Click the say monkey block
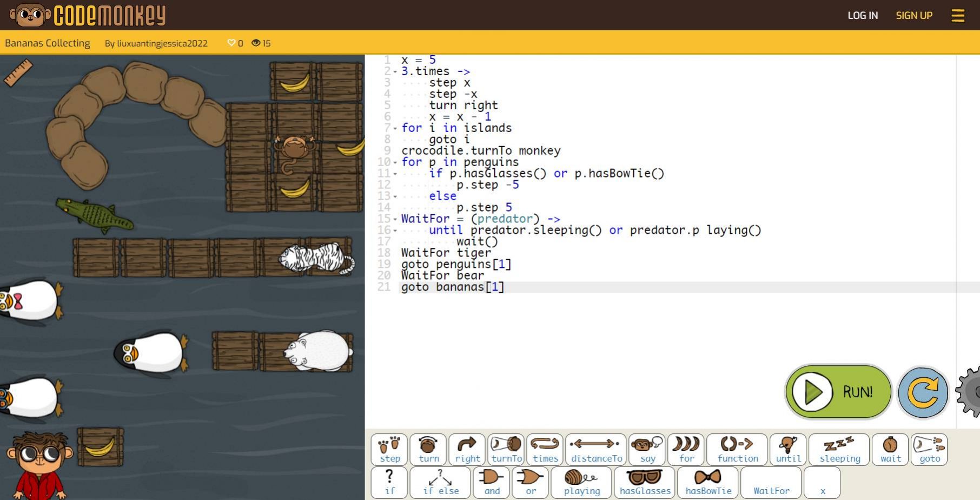The height and width of the screenshot is (500, 980). coord(647,450)
